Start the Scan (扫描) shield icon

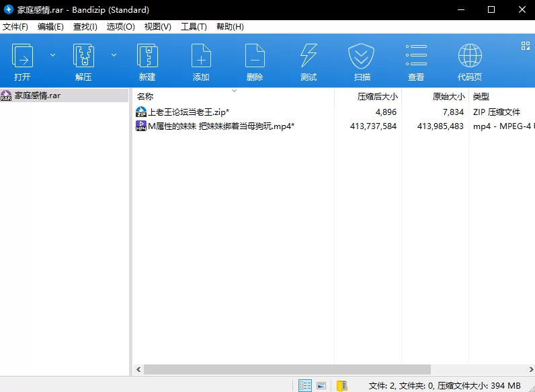pos(362,61)
